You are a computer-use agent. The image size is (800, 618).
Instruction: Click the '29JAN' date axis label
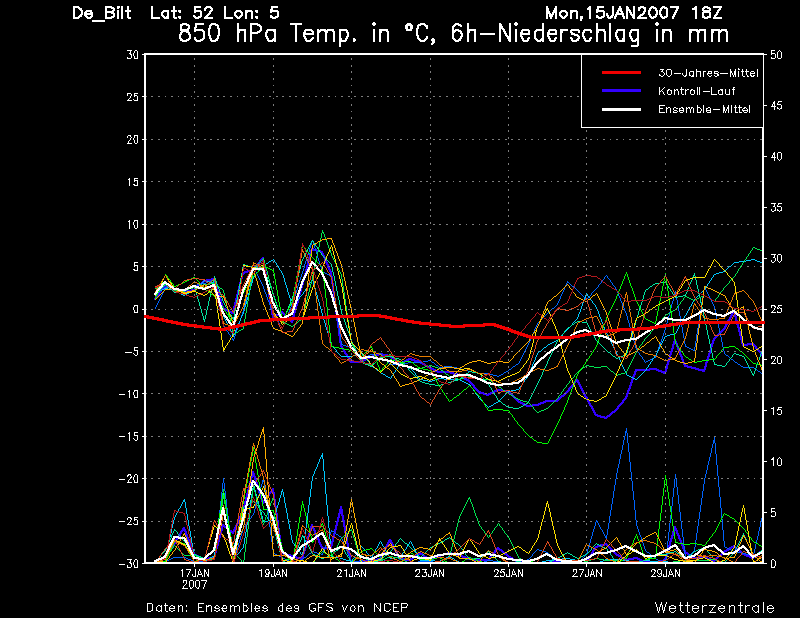coord(665,573)
